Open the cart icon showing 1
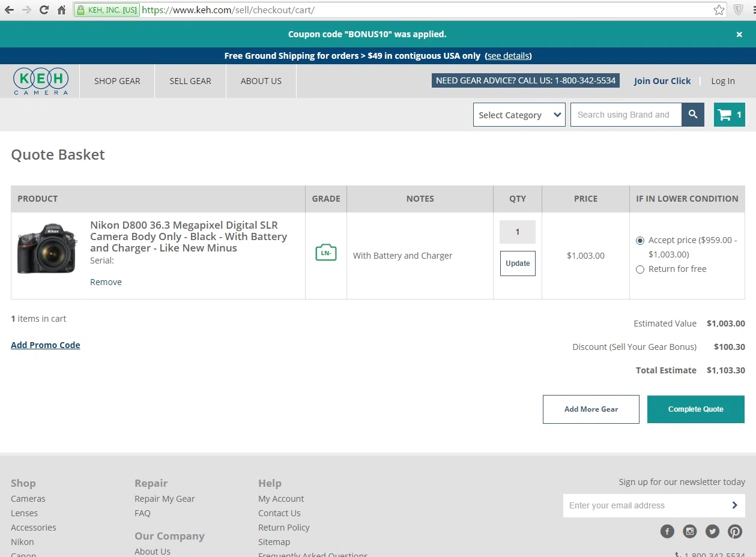756x557 pixels. (730, 115)
